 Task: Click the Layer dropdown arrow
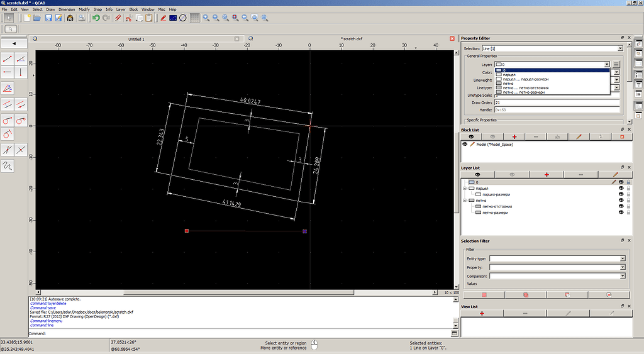click(x=607, y=65)
